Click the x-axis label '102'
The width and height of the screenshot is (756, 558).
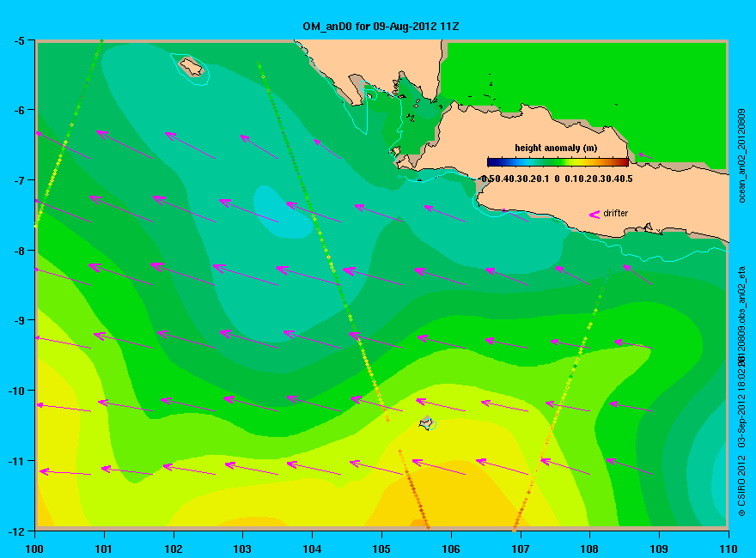coord(173,549)
